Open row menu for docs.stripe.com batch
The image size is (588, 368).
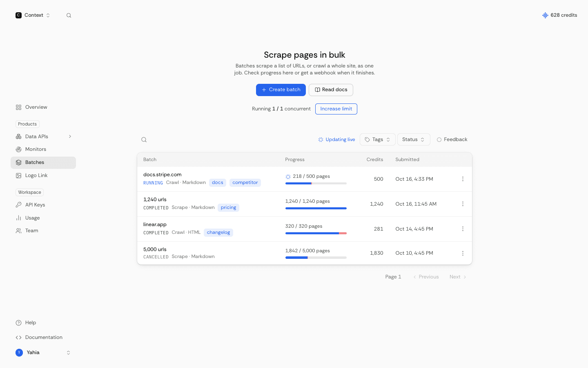click(x=463, y=179)
